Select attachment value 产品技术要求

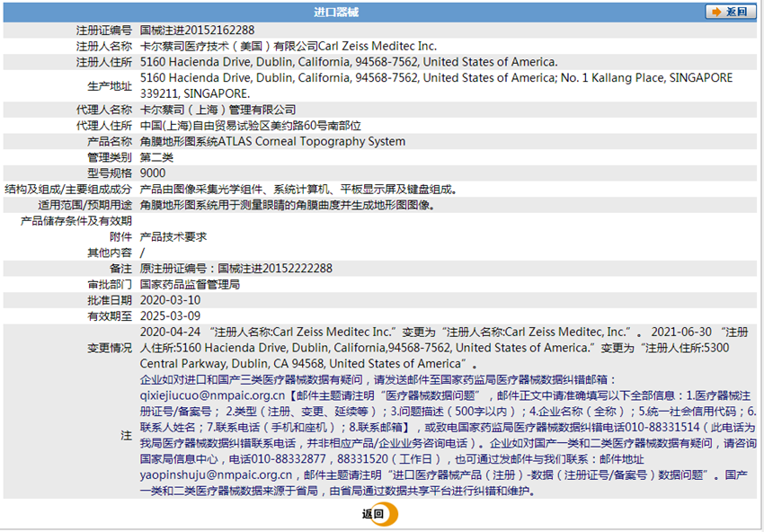[x=173, y=236]
